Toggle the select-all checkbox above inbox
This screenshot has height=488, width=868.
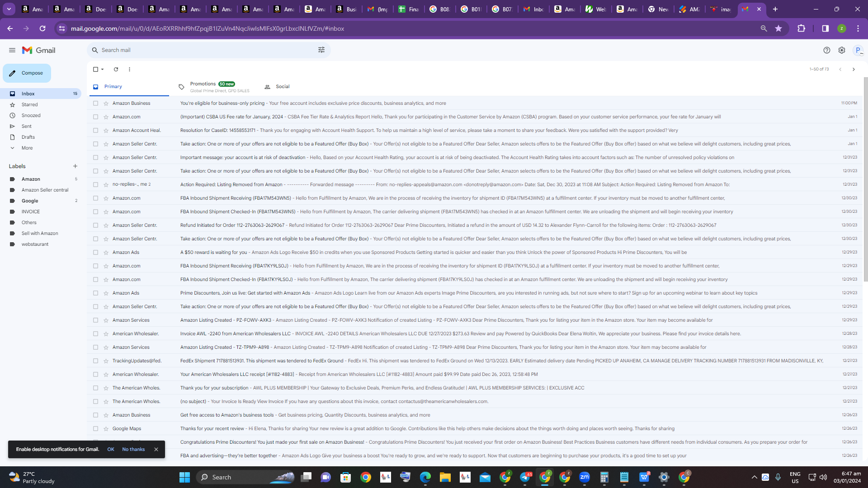pyautogui.click(x=95, y=69)
